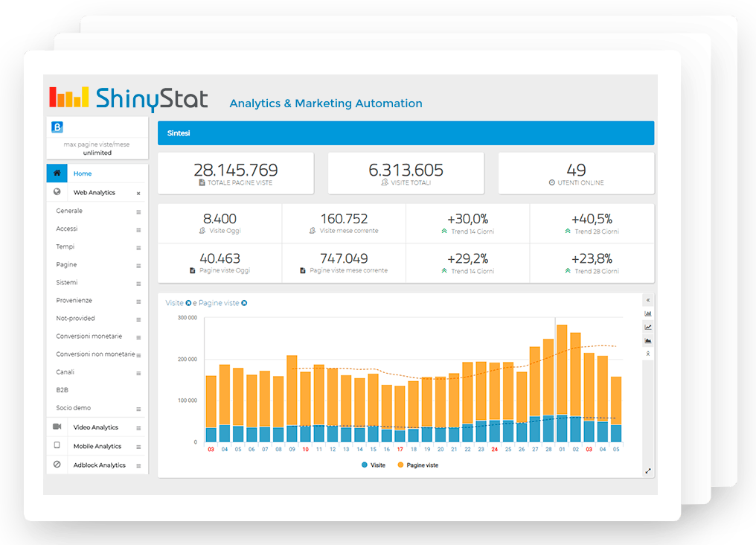Open the Mobile Analytics menu item
756x545 pixels.
(97, 446)
